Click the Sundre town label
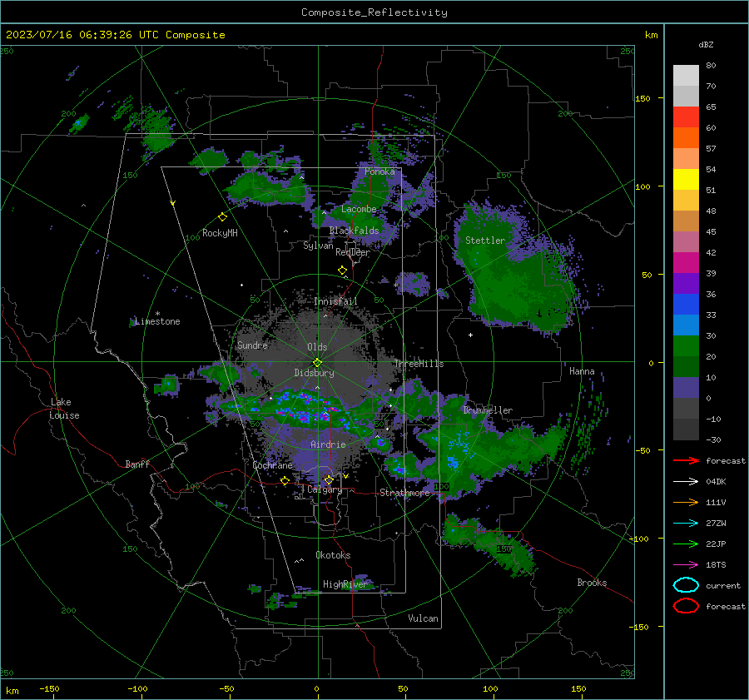Screen dimensions: 749x700 click(252, 345)
